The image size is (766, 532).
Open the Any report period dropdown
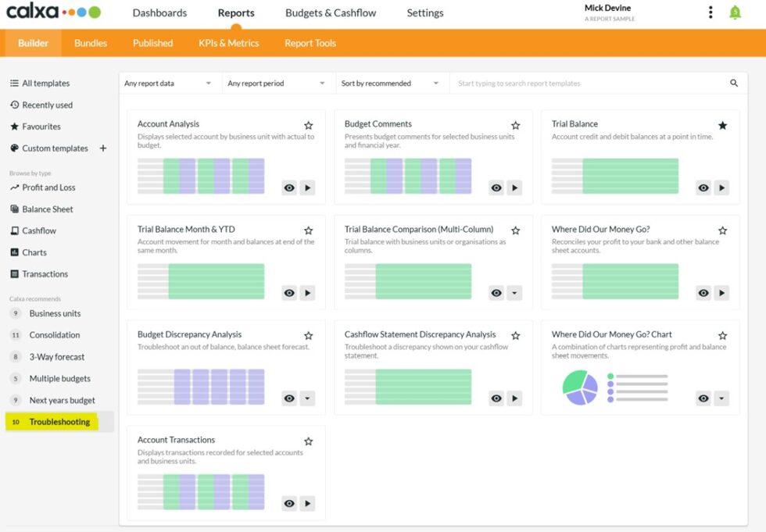[x=277, y=81]
